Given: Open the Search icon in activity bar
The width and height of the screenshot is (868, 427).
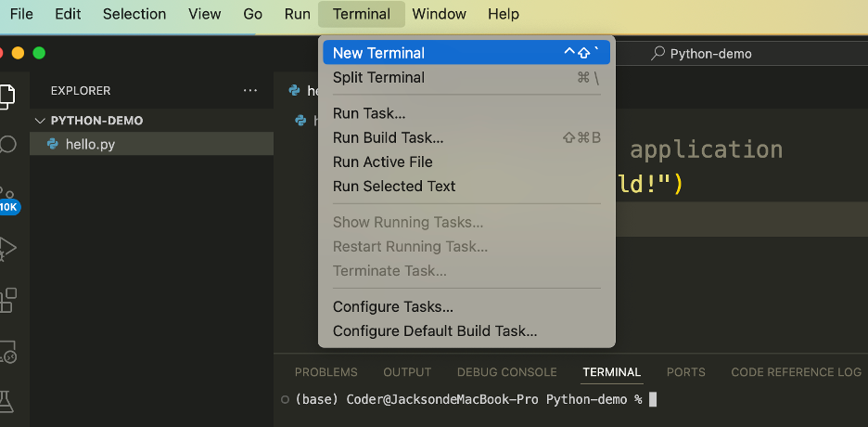Looking at the screenshot, I should [8, 145].
